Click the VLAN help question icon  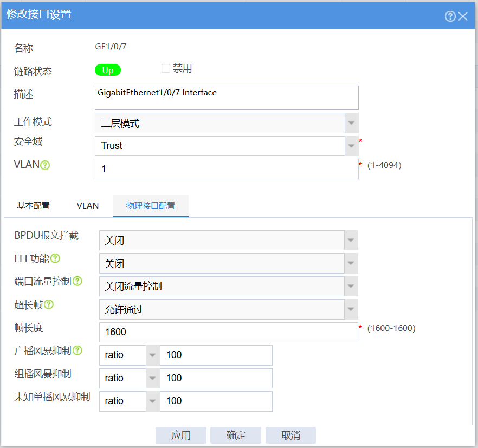(45, 165)
